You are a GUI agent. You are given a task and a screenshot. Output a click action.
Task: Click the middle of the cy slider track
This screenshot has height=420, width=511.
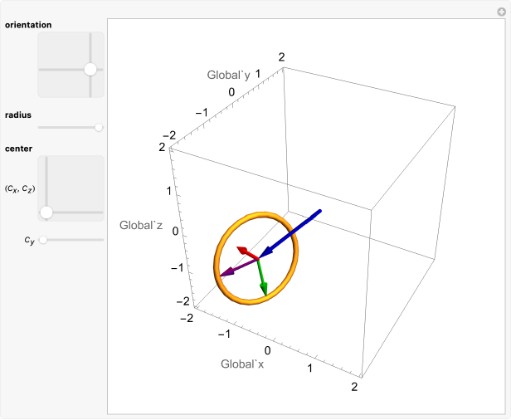(x=71, y=240)
